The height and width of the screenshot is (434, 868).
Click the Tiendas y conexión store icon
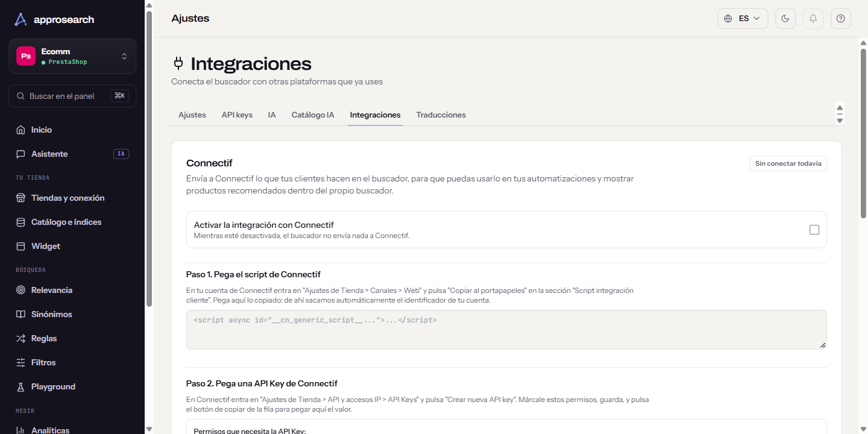click(20, 198)
